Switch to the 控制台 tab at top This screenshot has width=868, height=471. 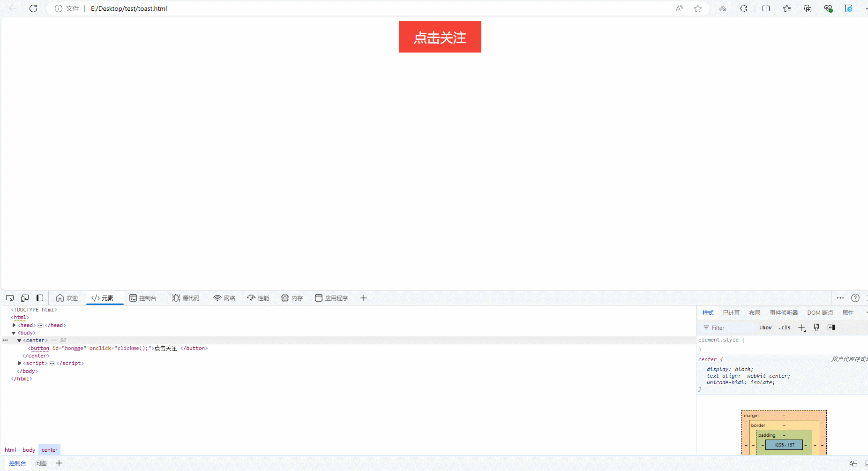143,298
